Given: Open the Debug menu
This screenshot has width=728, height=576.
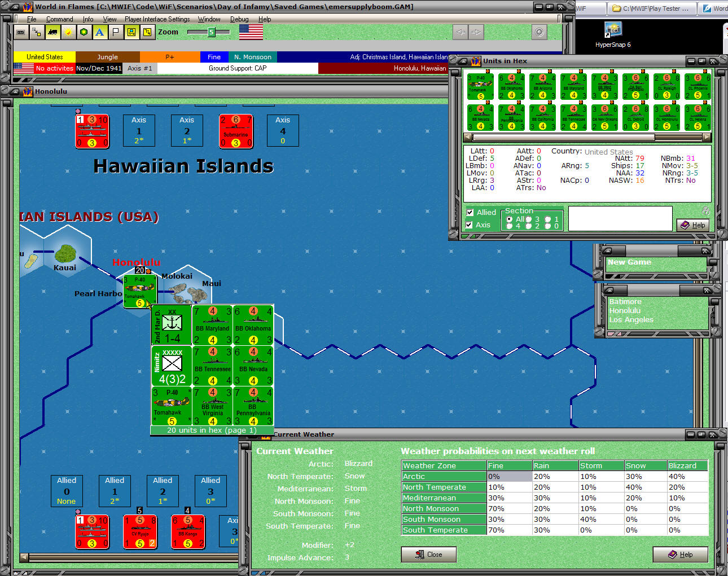Looking at the screenshot, I should pos(239,19).
